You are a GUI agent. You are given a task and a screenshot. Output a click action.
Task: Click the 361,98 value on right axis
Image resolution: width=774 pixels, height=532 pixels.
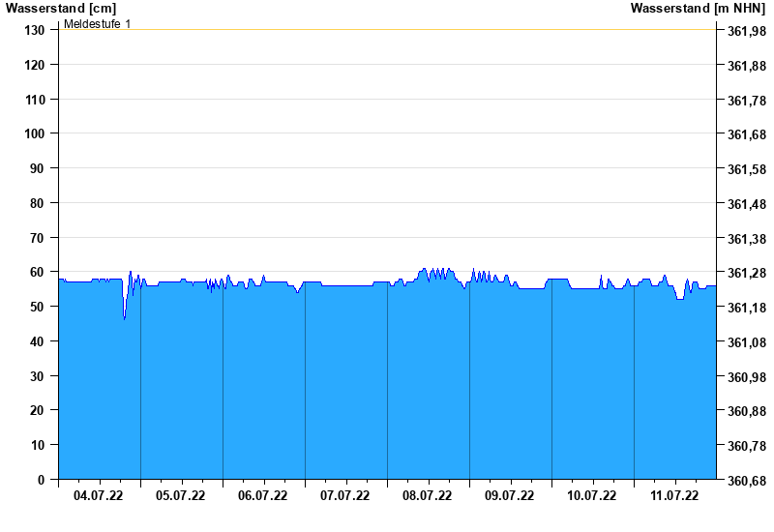[747, 31]
